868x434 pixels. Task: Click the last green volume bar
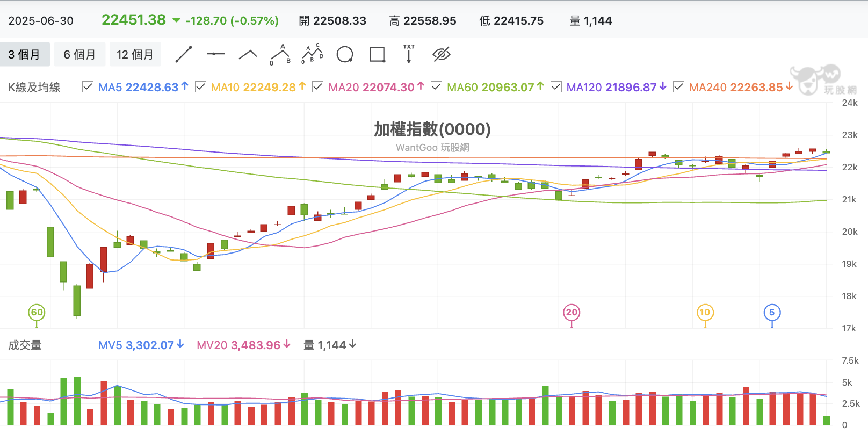click(x=827, y=421)
